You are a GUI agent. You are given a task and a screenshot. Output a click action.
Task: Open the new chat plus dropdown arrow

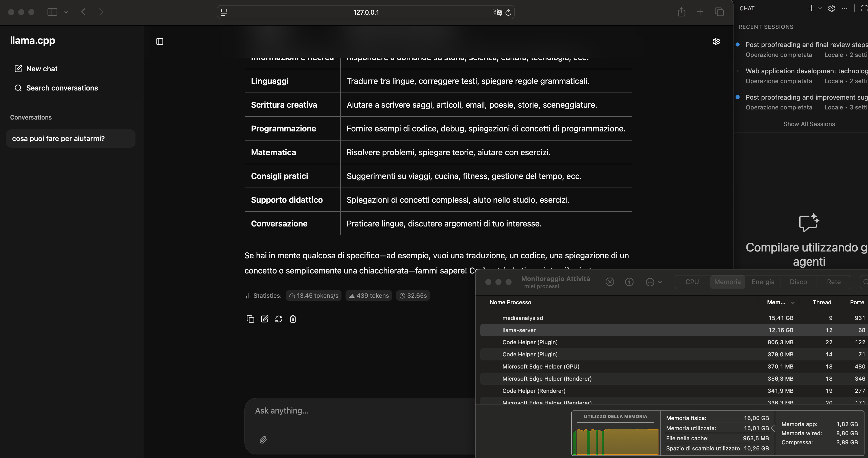pos(820,8)
